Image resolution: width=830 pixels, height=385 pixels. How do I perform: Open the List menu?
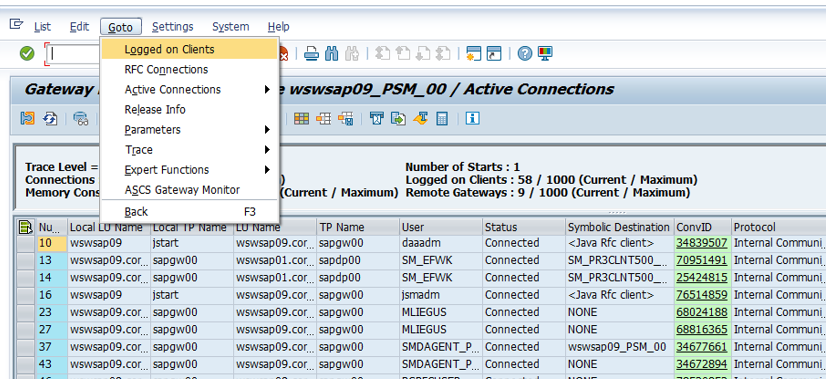click(42, 26)
